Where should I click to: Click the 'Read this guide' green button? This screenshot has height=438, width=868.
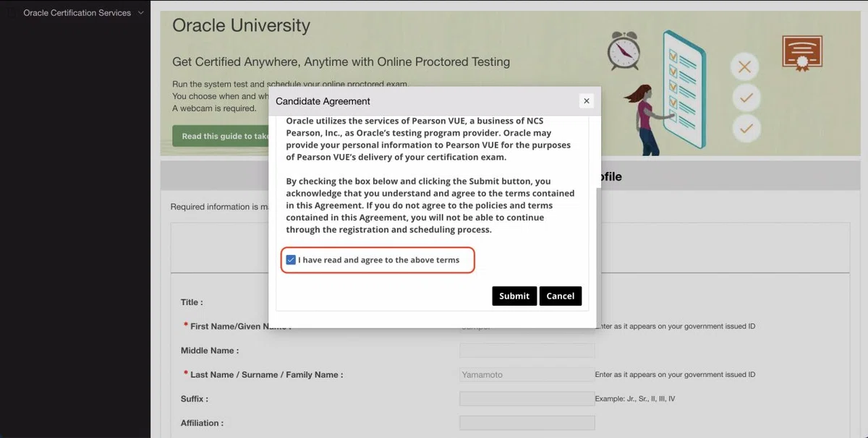click(221, 136)
